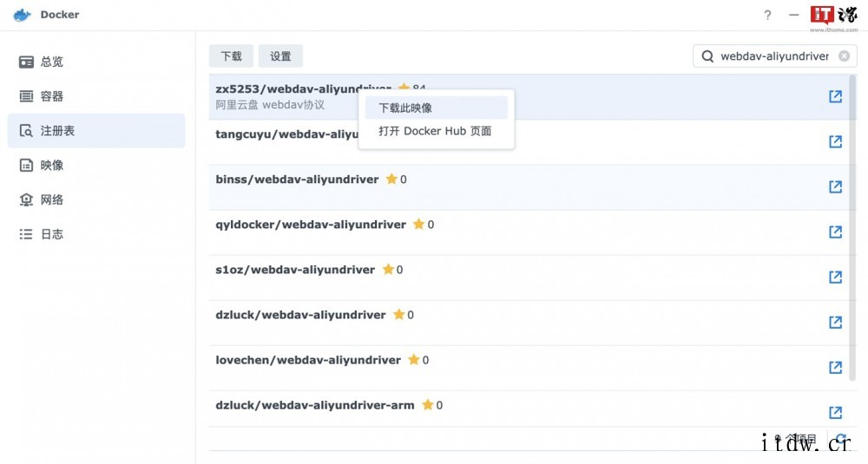Click the 注册表 registry sidebar icon
Screen dimensions: 868x464
click(x=26, y=130)
